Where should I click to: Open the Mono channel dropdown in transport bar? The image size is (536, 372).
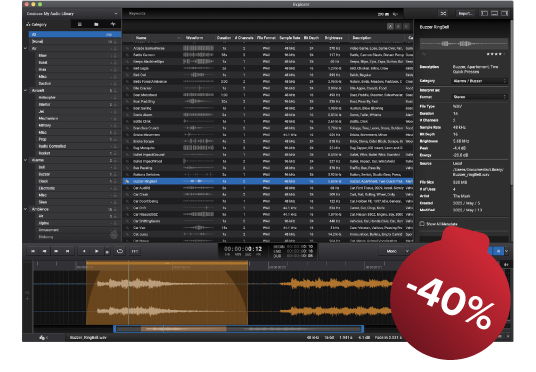(394, 251)
